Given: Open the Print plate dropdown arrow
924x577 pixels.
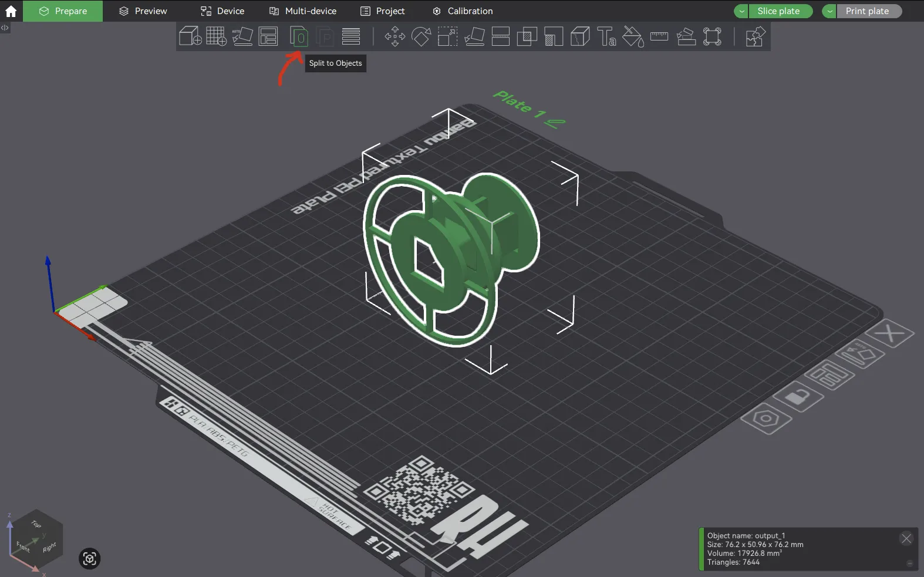Looking at the screenshot, I should click(829, 11).
